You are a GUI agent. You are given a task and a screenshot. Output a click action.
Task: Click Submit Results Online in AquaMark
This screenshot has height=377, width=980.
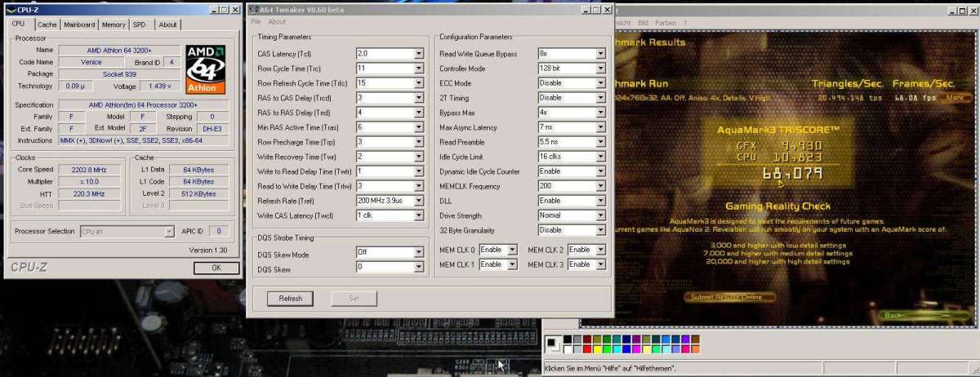728,297
